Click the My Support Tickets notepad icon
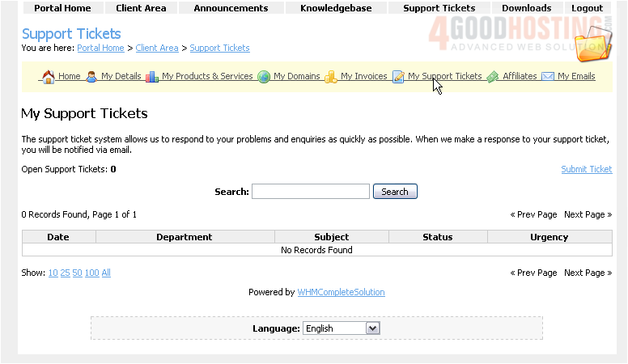The width and height of the screenshot is (628, 364). click(x=398, y=77)
